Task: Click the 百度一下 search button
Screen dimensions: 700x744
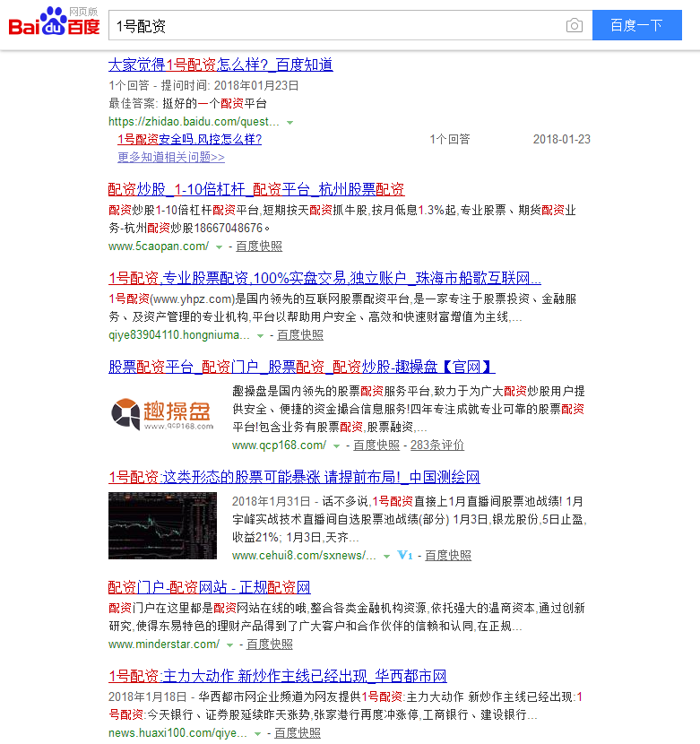Action: [x=637, y=25]
